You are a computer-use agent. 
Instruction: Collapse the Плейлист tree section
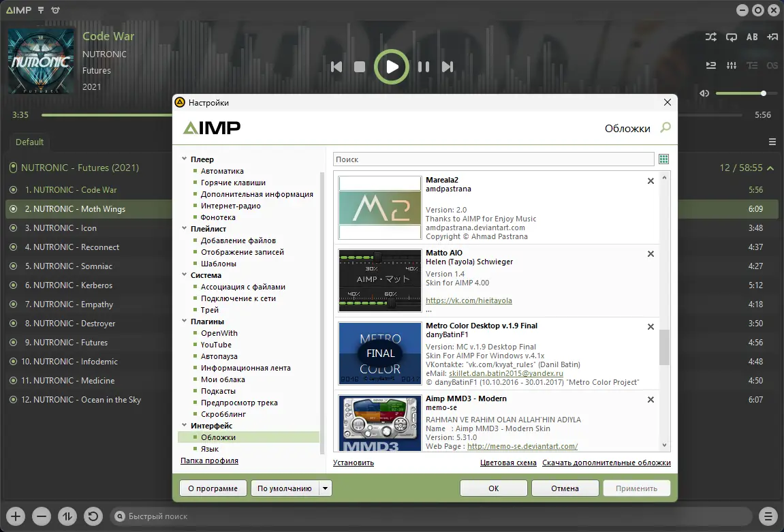click(x=184, y=228)
